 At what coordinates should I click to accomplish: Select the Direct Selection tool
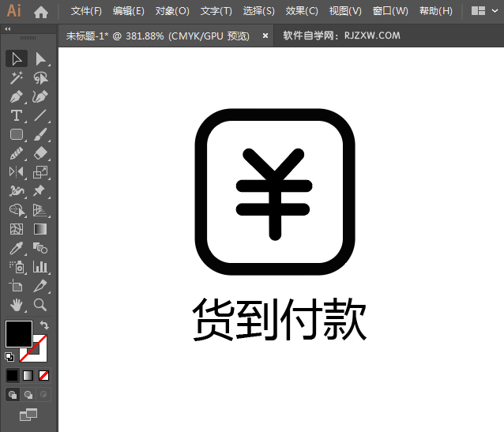(x=40, y=58)
